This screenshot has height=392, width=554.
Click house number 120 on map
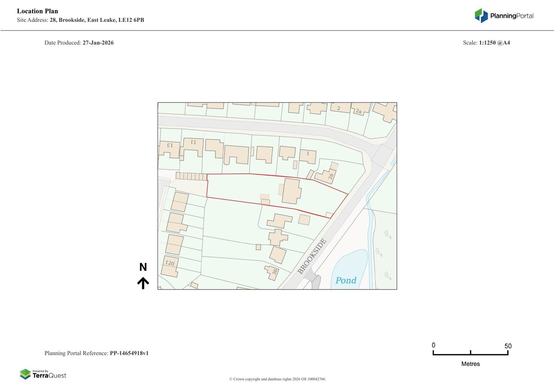(170, 263)
